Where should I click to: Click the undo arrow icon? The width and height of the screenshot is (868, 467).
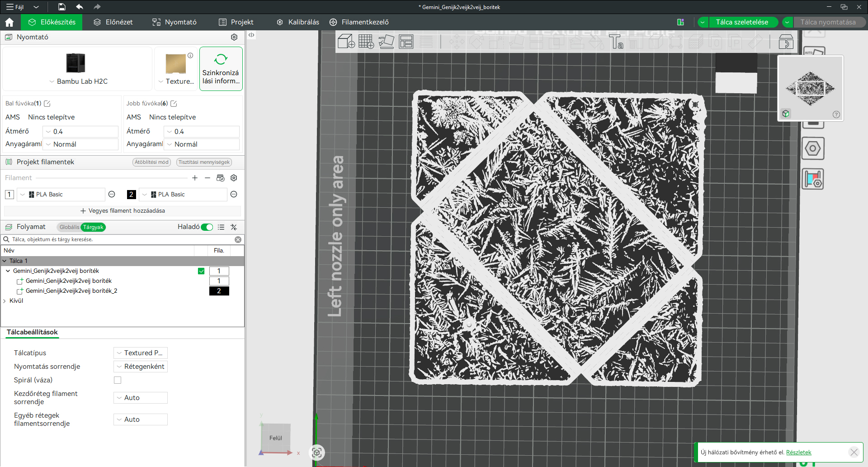pos(80,7)
